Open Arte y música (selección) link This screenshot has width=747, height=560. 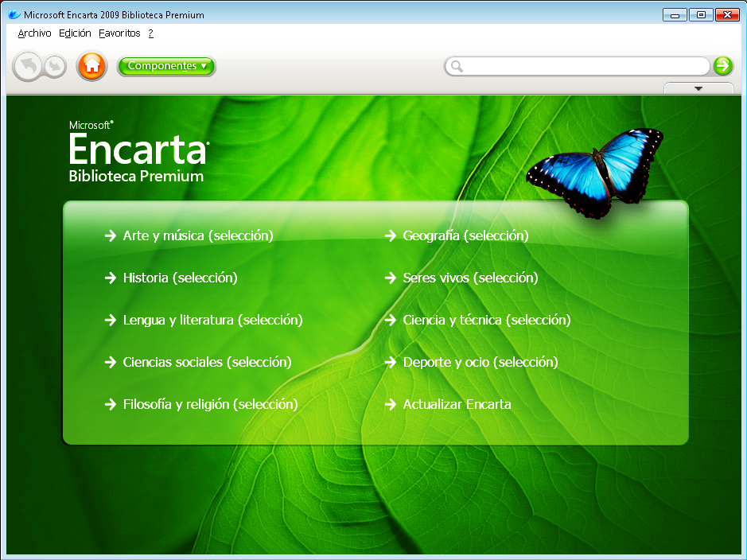198,235
